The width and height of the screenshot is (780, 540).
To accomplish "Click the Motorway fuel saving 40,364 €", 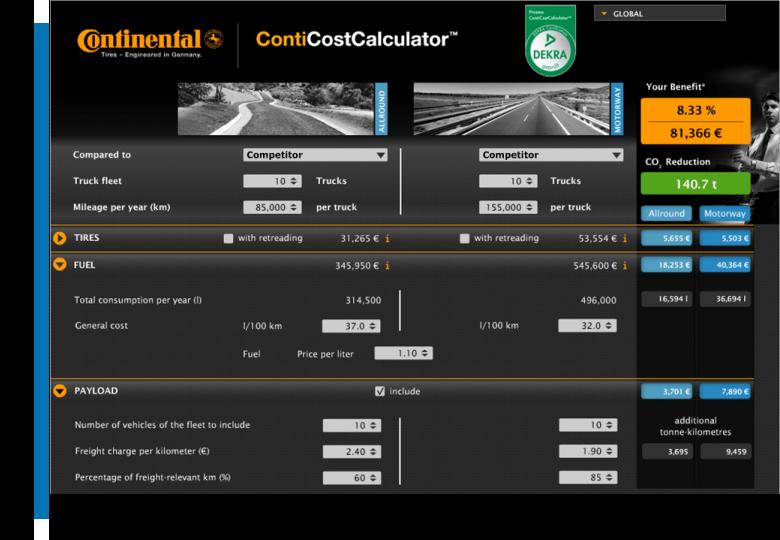I will [725, 265].
